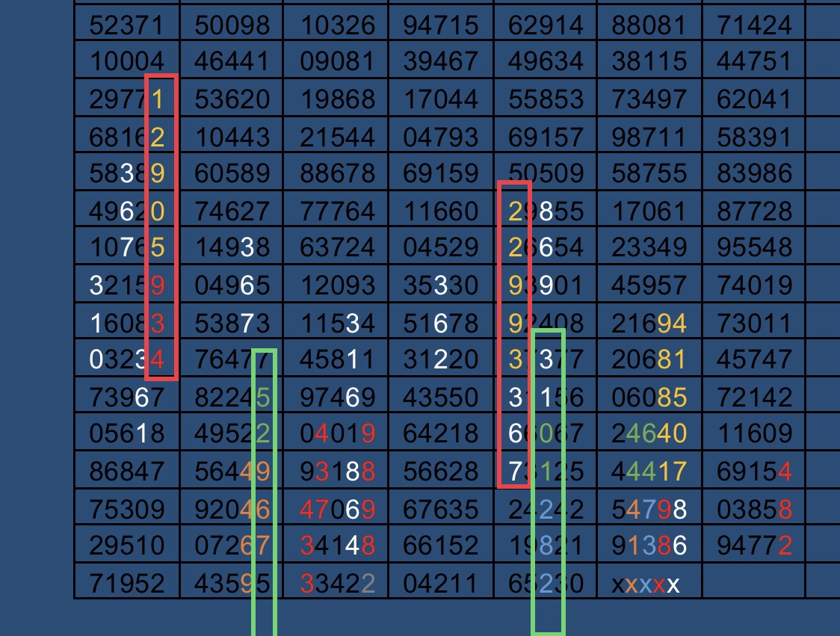Click the cell containing 71952
This screenshot has height=636, width=840.
coord(126,583)
